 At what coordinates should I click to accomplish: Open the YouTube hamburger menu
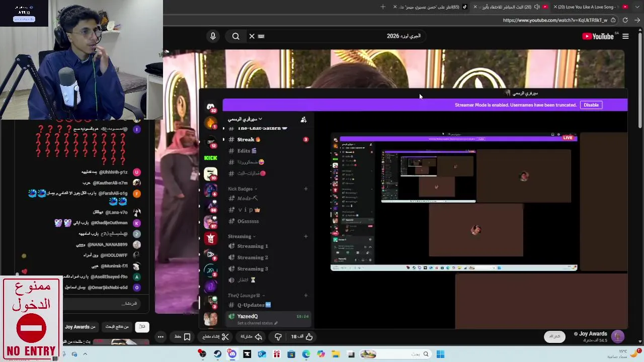tap(625, 36)
